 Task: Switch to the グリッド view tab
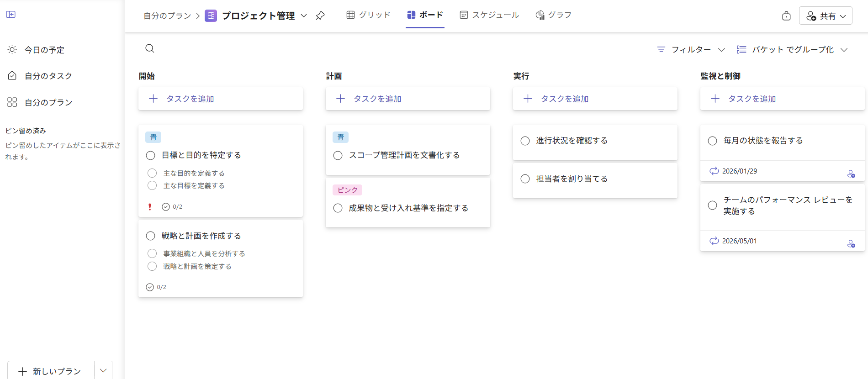368,15
